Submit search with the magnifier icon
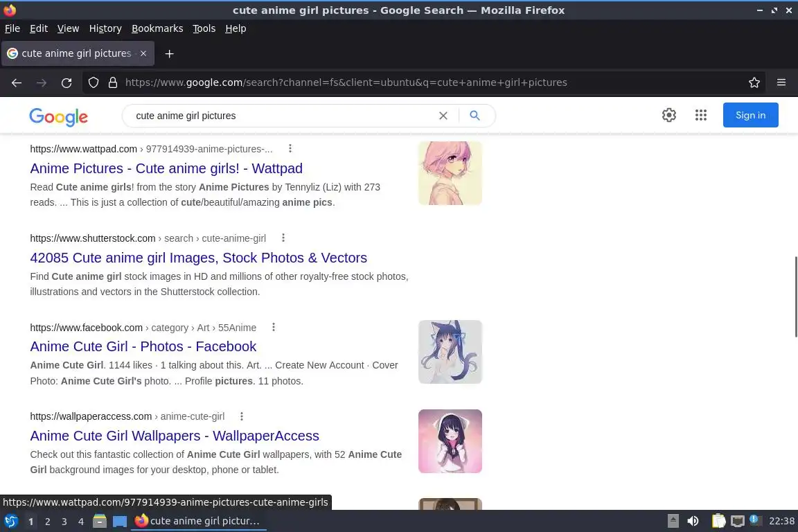The image size is (798, 532). tap(475, 116)
